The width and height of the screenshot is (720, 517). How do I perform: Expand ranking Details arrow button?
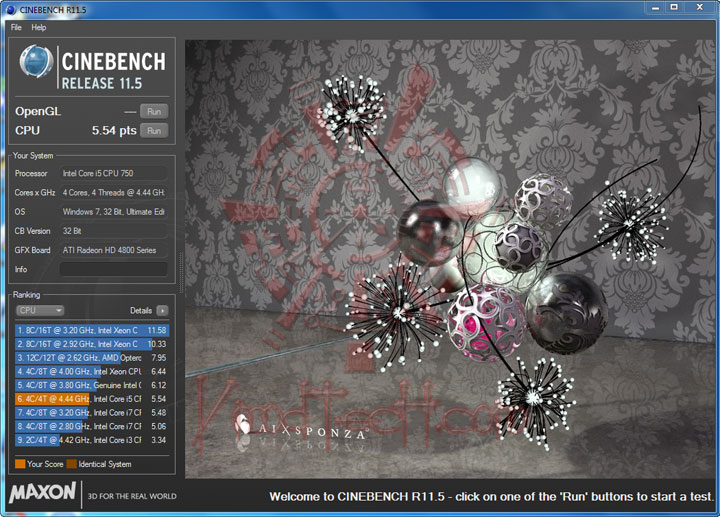(x=162, y=311)
